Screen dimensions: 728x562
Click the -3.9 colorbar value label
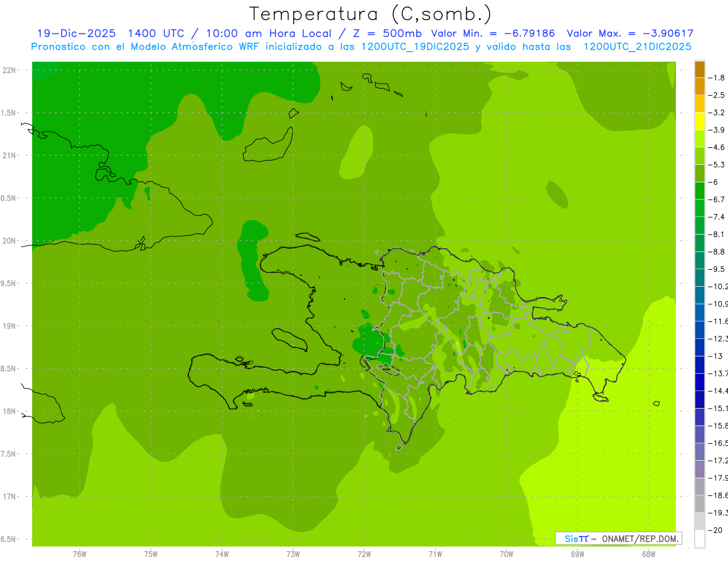coord(717,130)
